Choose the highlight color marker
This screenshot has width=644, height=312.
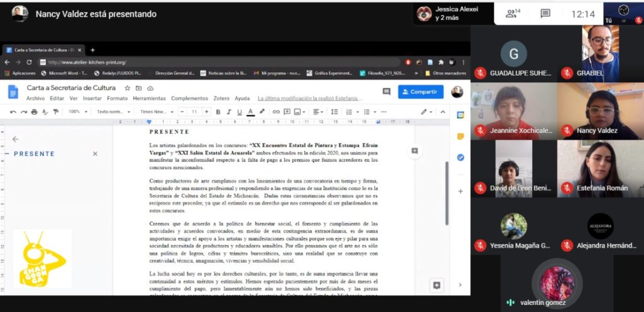(262, 112)
